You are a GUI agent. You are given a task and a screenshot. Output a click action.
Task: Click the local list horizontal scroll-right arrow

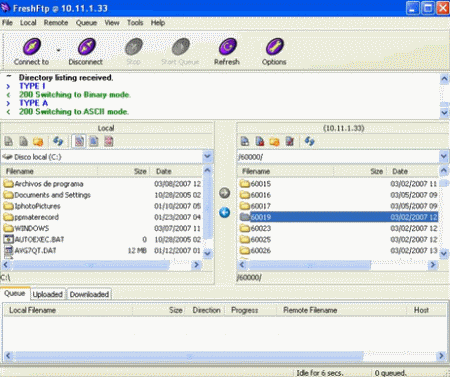point(197,265)
